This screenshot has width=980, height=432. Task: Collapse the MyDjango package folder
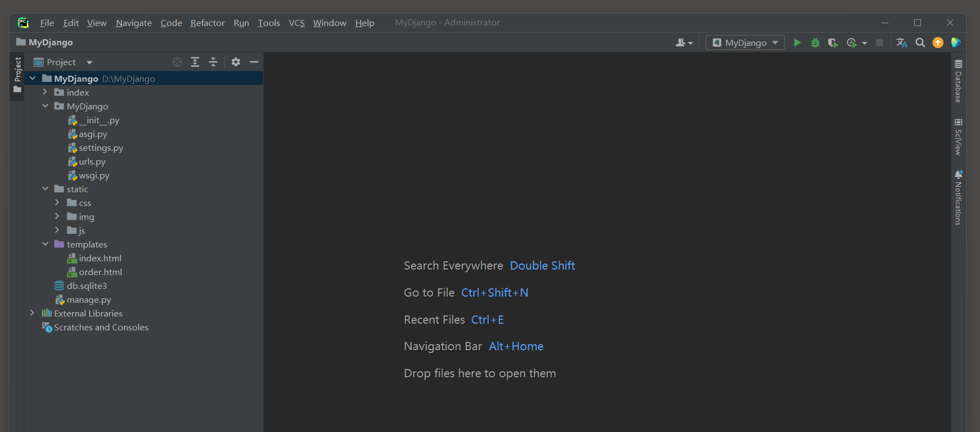click(45, 106)
